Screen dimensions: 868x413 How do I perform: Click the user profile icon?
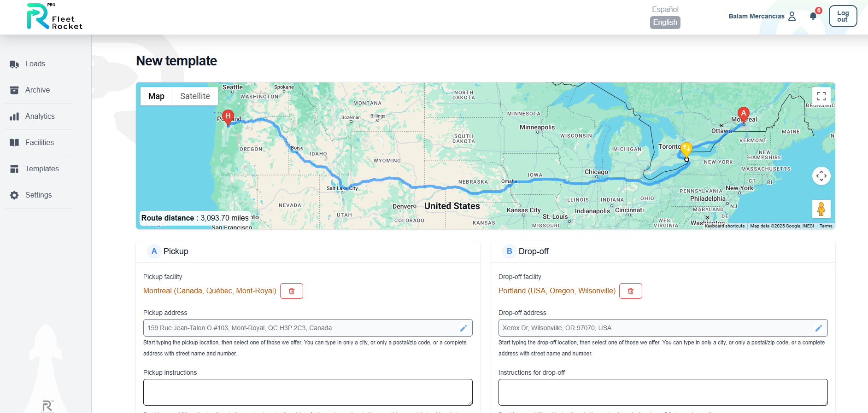(x=792, y=16)
